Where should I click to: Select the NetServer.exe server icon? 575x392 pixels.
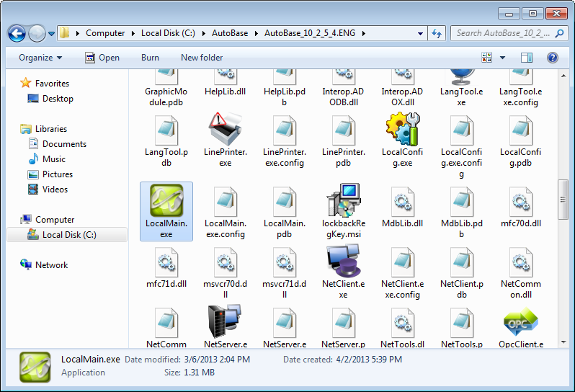(x=225, y=321)
